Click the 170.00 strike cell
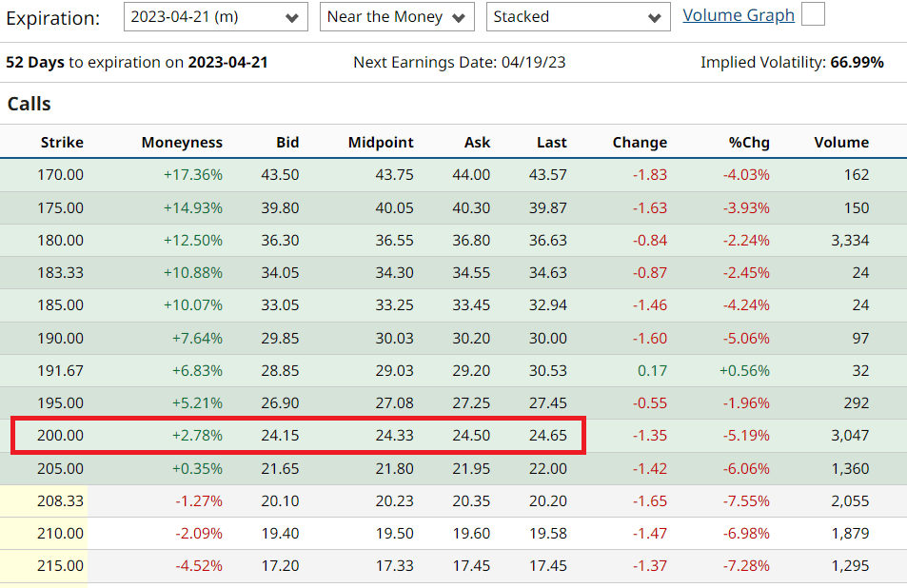The height and width of the screenshot is (588, 907). [61, 175]
